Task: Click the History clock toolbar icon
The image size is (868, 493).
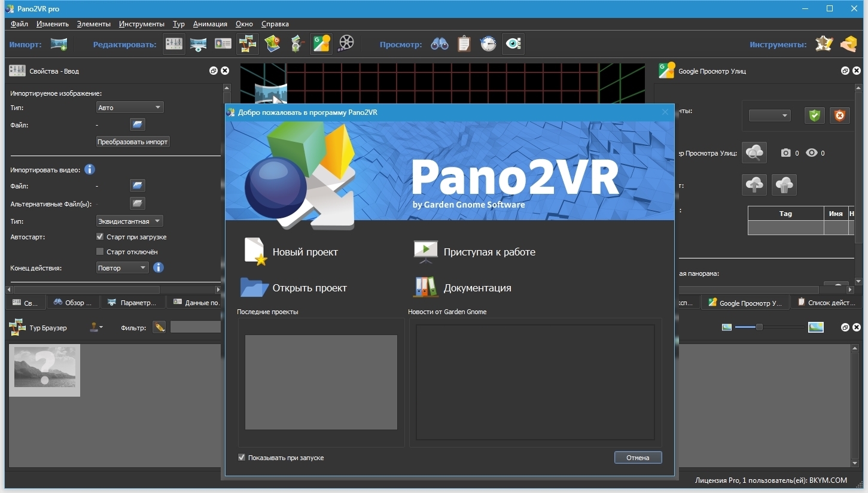Action: pyautogui.click(x=489, y=44)
